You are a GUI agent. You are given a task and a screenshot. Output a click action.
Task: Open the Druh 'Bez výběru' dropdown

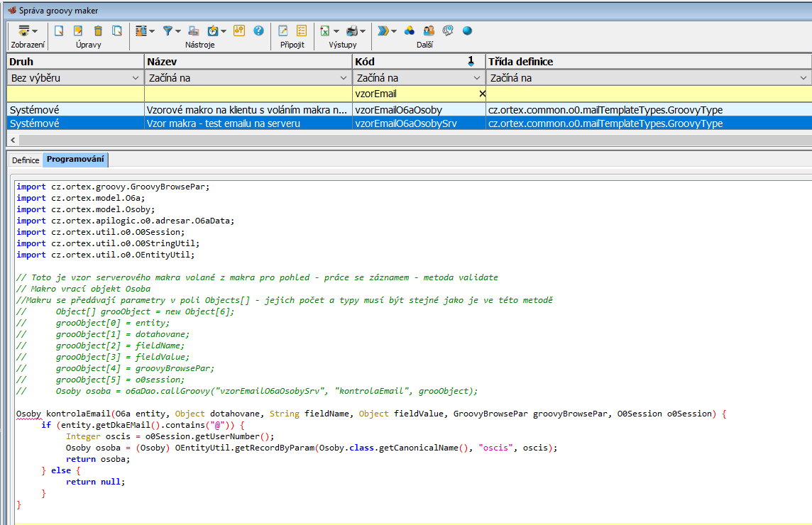(x=135, y=78)
